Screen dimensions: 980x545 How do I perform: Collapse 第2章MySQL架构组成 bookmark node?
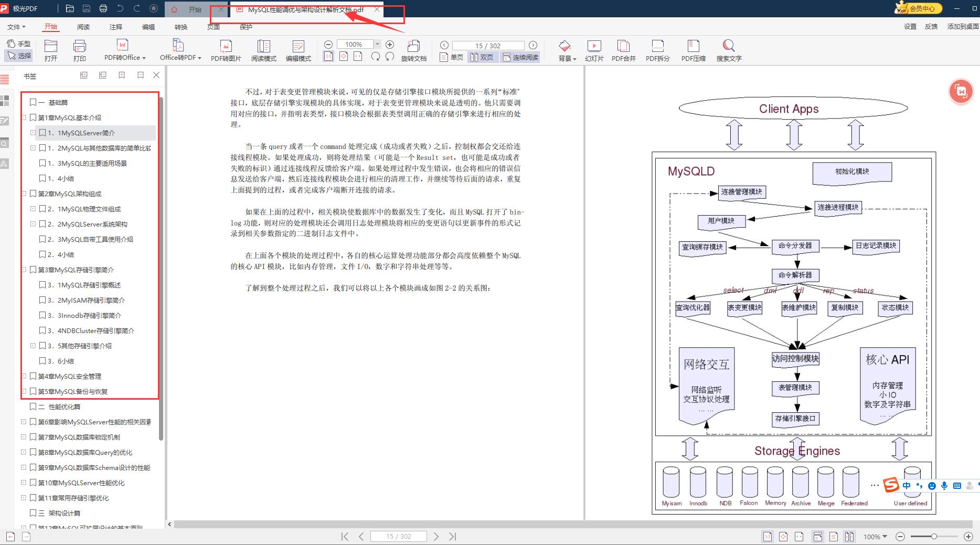[24, 194]
